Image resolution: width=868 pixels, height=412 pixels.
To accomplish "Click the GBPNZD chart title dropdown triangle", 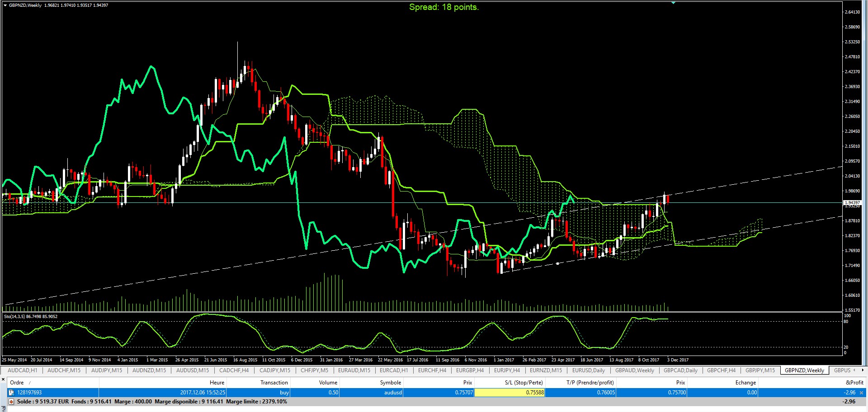I will pos(5,5).
